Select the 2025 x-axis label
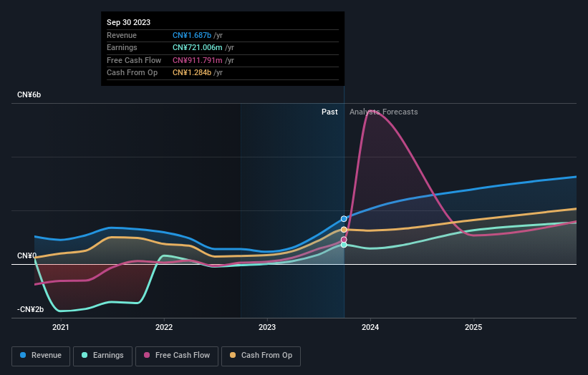Image resolution: width=588 pixels, height=375 pixels. pos(473,328)
